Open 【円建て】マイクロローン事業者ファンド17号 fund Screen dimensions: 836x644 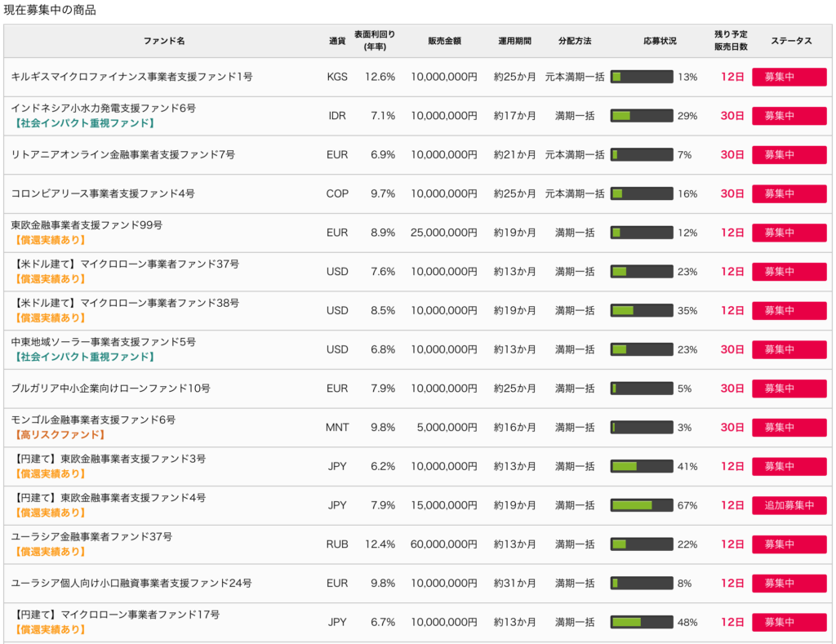(116, 614)
